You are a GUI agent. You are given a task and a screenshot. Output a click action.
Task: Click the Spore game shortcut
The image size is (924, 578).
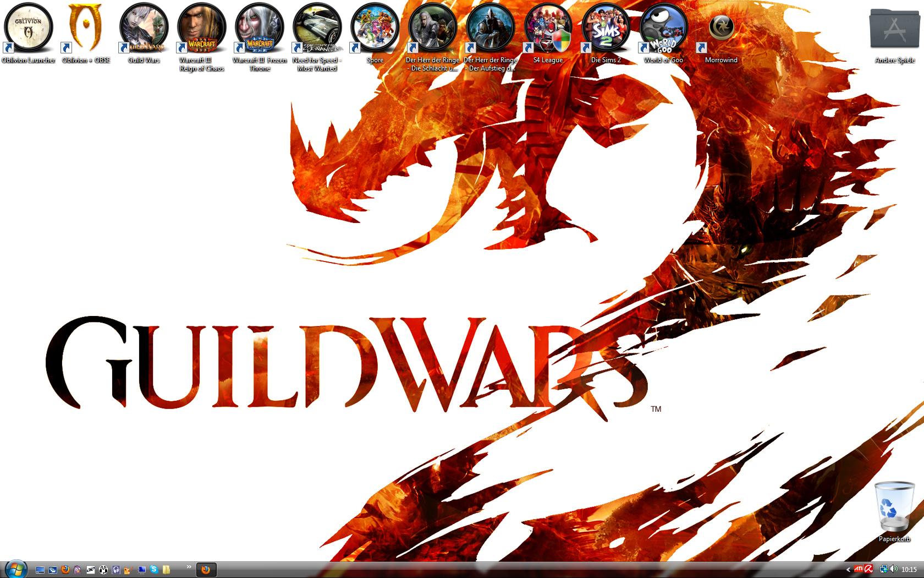(375, 28)
